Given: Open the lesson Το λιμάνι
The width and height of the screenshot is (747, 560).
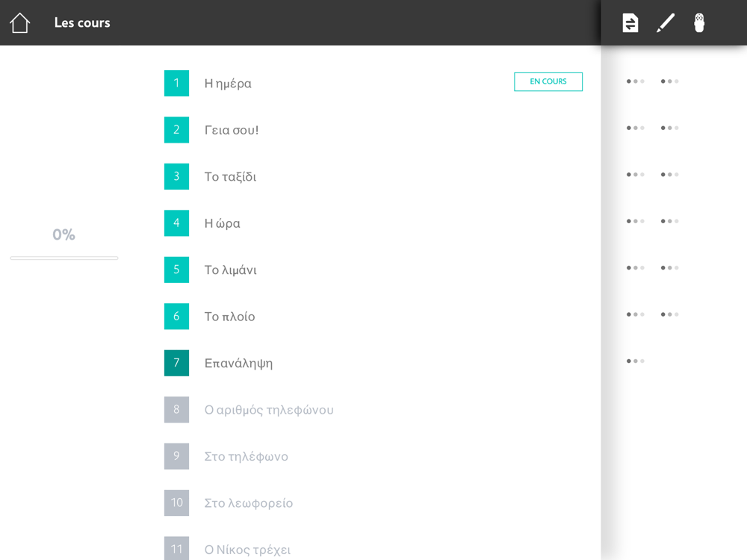Looking at the screenshot, I should tap(230, 270).
